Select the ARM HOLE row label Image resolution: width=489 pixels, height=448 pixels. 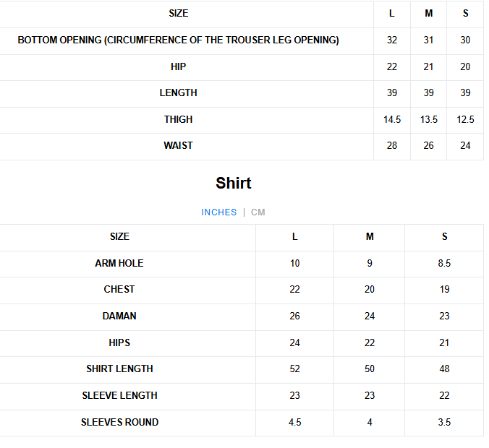point(119,264)
